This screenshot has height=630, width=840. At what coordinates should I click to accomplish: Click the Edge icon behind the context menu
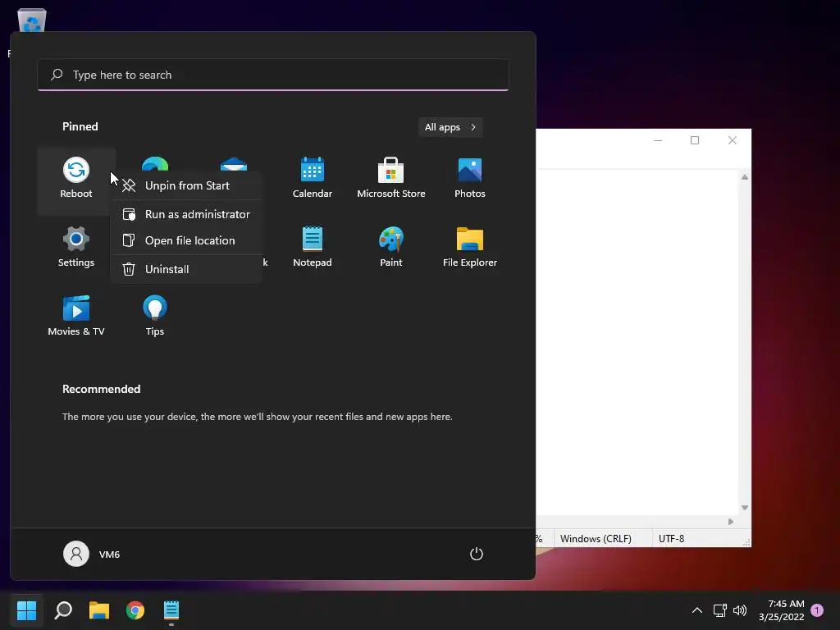155,163
